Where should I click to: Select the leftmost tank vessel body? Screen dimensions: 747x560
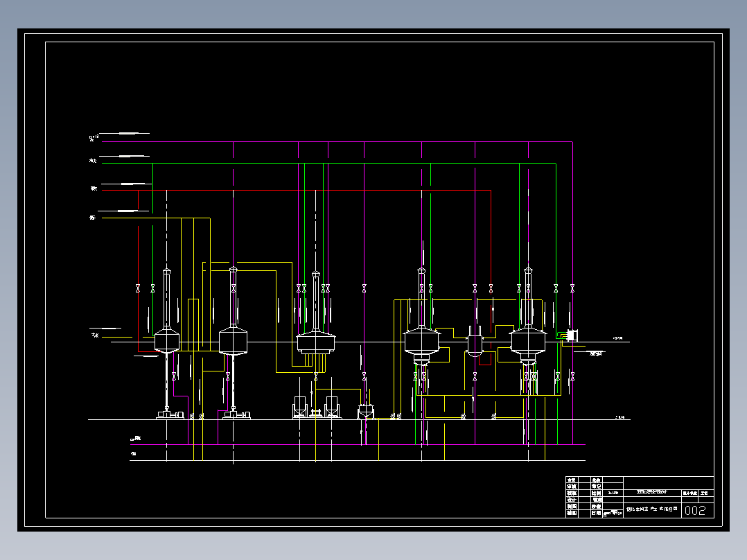[167, 341]
